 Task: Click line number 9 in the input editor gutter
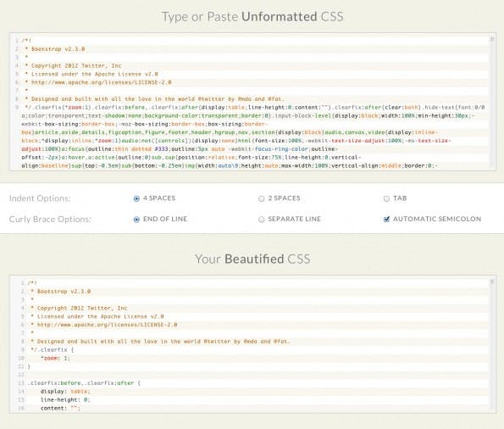click(x=17, y=107)
